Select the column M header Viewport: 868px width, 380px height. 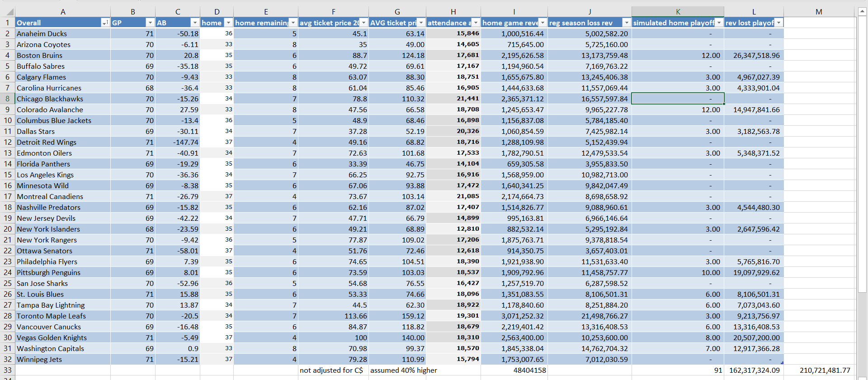click(819, 12)
